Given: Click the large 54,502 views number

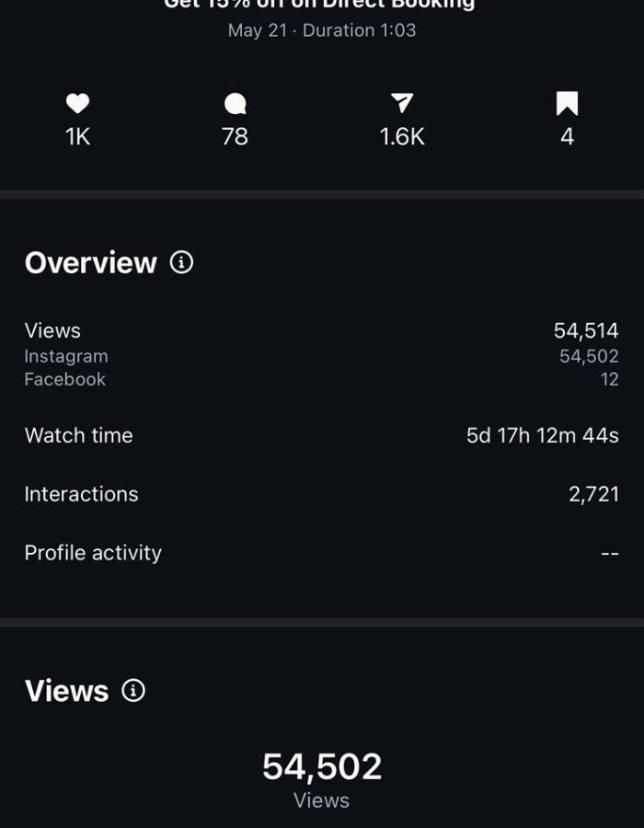Looking at the screenshot, I should tap(322, 766).
